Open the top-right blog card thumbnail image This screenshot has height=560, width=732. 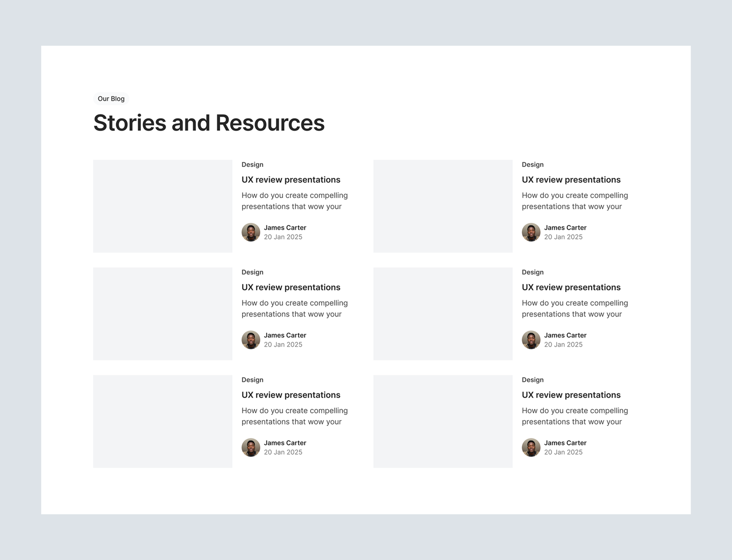pos(442,206)
